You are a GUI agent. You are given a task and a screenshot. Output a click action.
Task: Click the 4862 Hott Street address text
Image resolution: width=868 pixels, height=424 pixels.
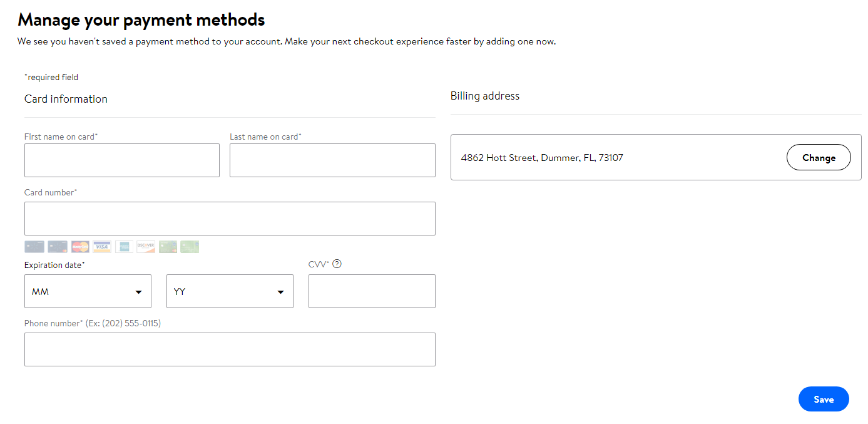[542, 158]
